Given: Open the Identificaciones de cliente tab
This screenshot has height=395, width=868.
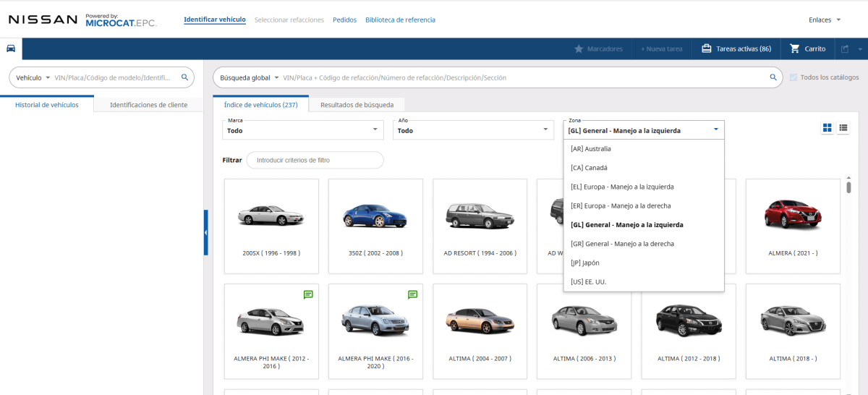Looking at the screenshot, I should (x=148, y=105).
